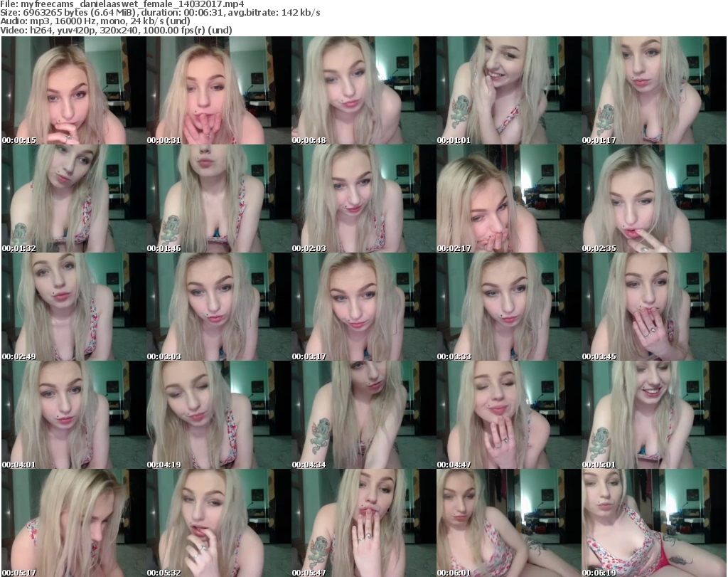728x577 pixels.
Task: Select the frame stamped 00:05:32
Action: (x=219, y=523)
